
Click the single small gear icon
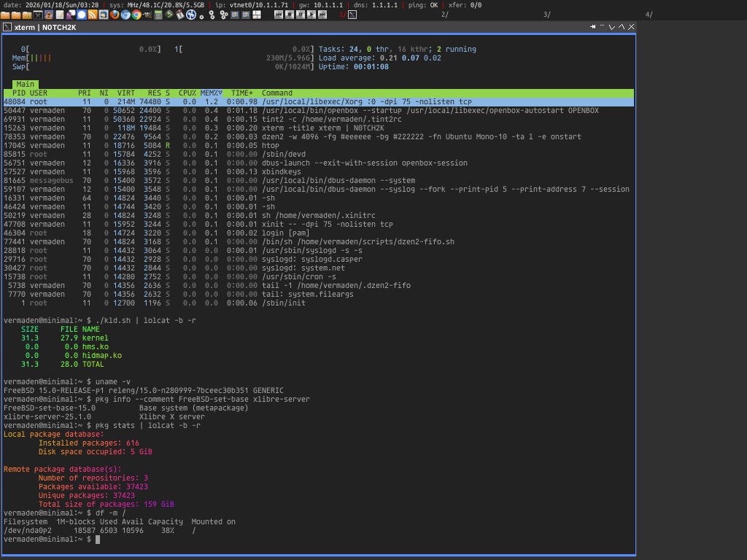[x=201, y=16]
